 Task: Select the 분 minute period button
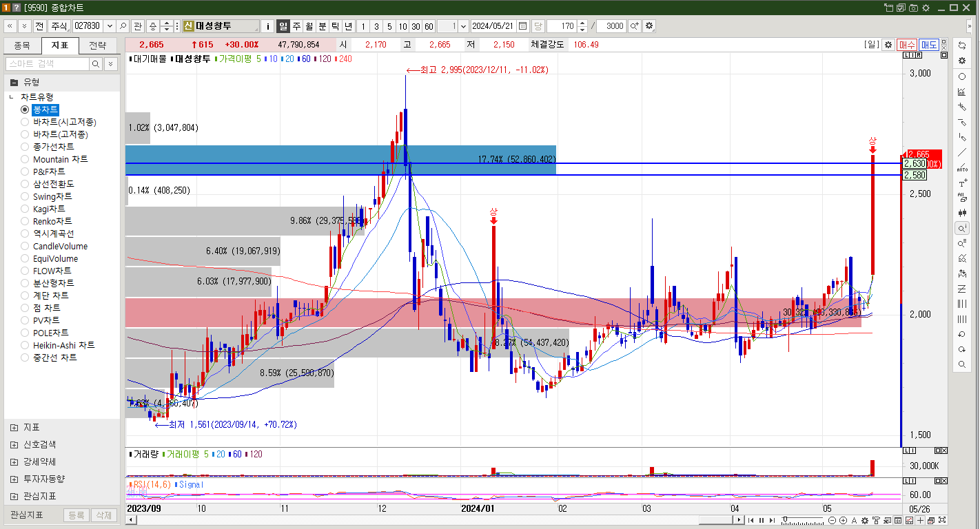323,26
